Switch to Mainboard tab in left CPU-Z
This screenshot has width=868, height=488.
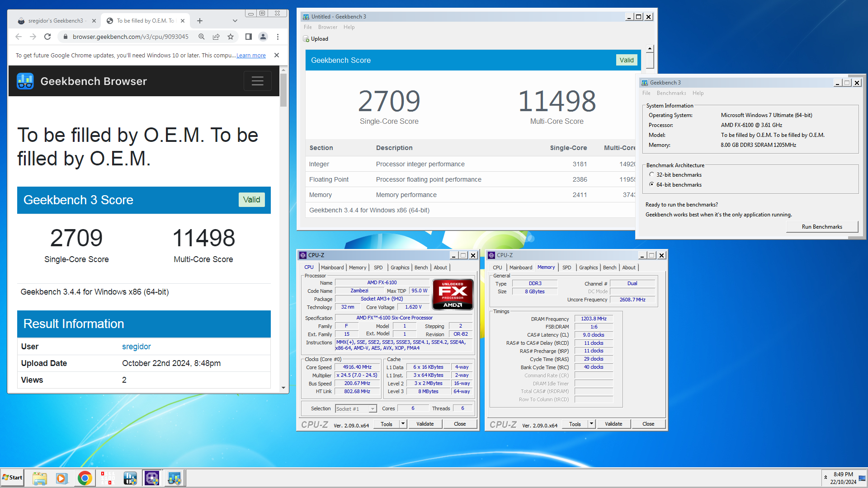pos(332,267)
